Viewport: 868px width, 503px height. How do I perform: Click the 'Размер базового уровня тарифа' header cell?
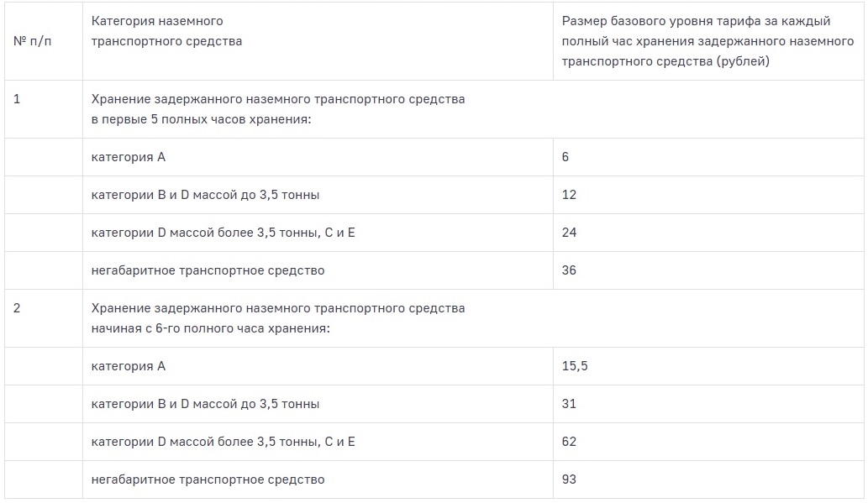click(x=708, y=41)
